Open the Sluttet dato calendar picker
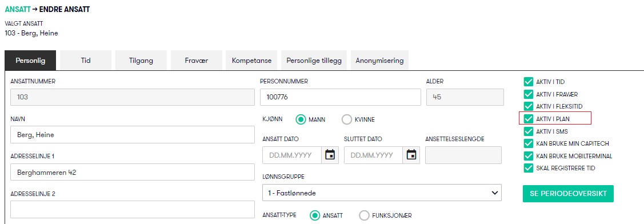Viewport: 644px width, 224px height. [x=411, y=155]
